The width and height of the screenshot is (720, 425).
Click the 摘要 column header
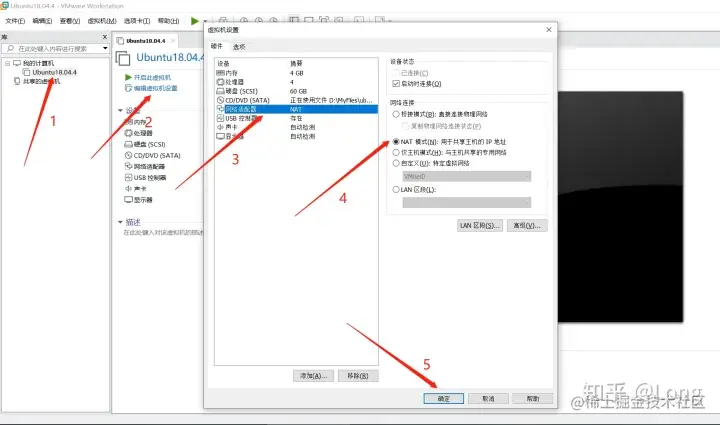pyautogui.click(x=296, y=63)
